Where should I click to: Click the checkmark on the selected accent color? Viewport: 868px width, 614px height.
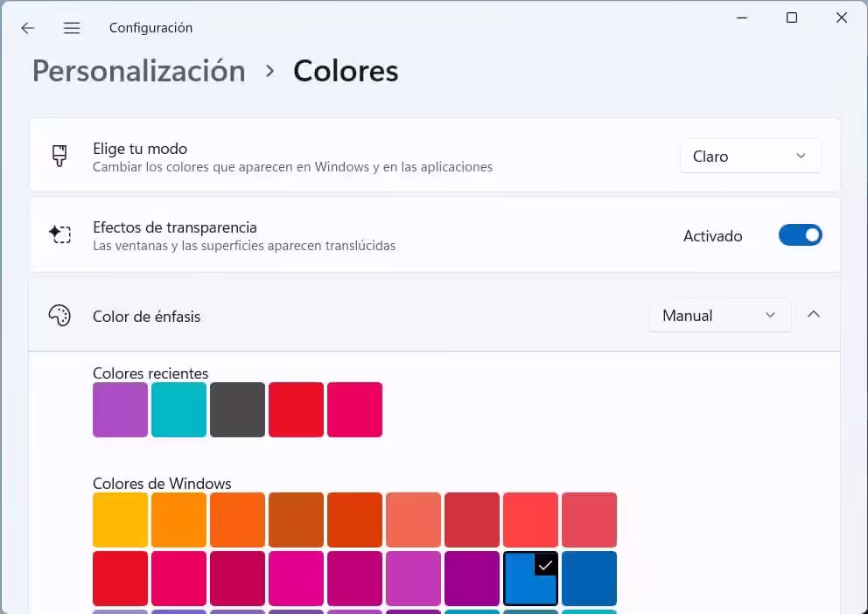[x=546, y=565]
